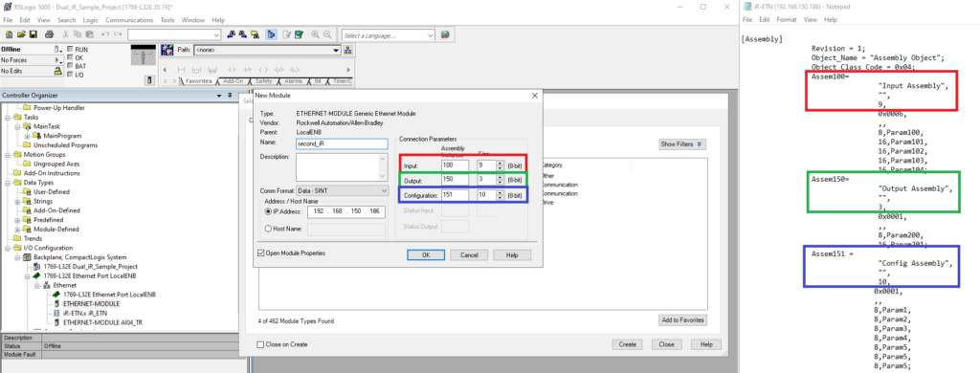Open the No Forces dropdown arrow
Viewport: 980px width, 373px height.
coord(58,60)
